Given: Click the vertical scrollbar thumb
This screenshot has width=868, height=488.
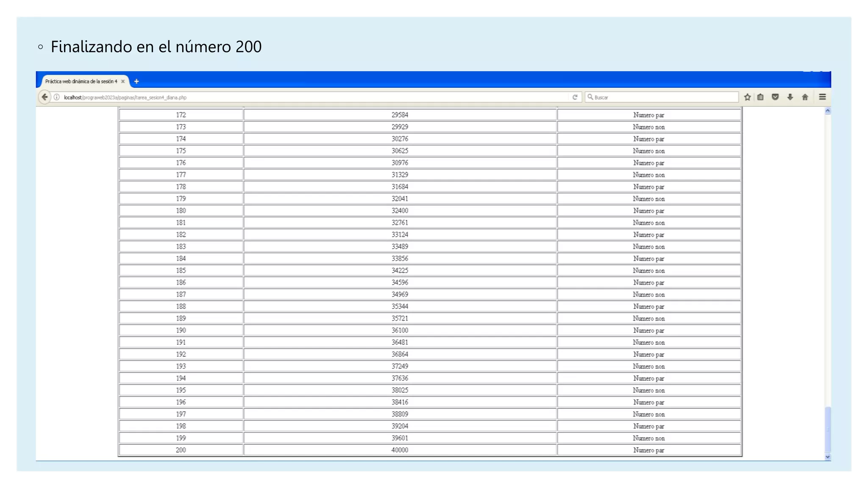Looking at the screenshot, I should pyautogui.click(x=828, y=430).
